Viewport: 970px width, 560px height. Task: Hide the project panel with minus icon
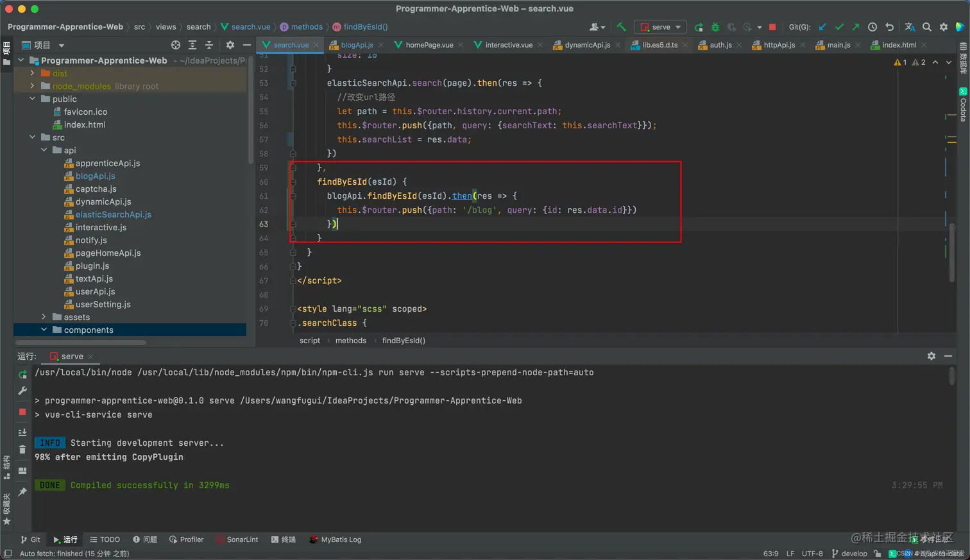(247, 45)
